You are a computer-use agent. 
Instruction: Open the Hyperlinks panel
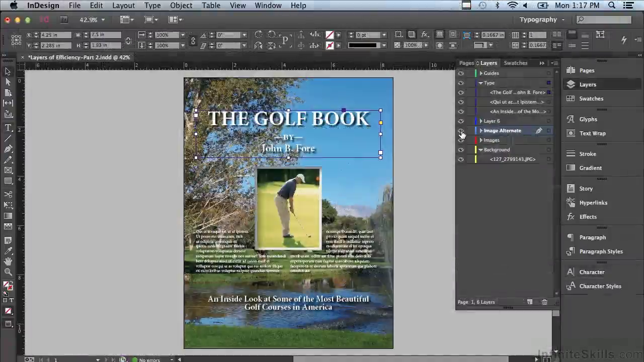coord(593,203)
